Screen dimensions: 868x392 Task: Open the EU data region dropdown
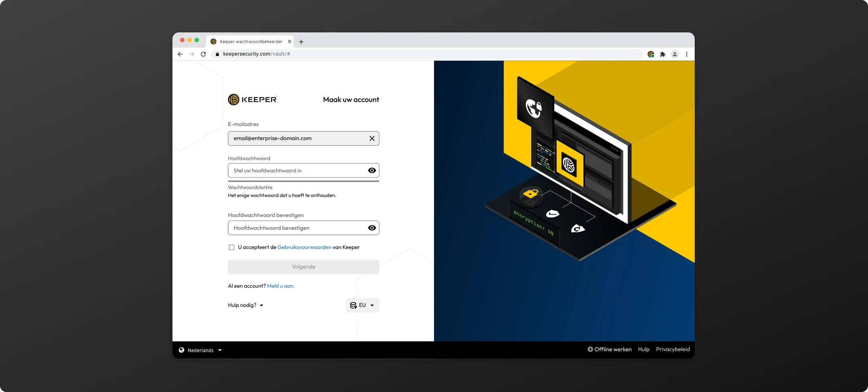coord(362,305)
